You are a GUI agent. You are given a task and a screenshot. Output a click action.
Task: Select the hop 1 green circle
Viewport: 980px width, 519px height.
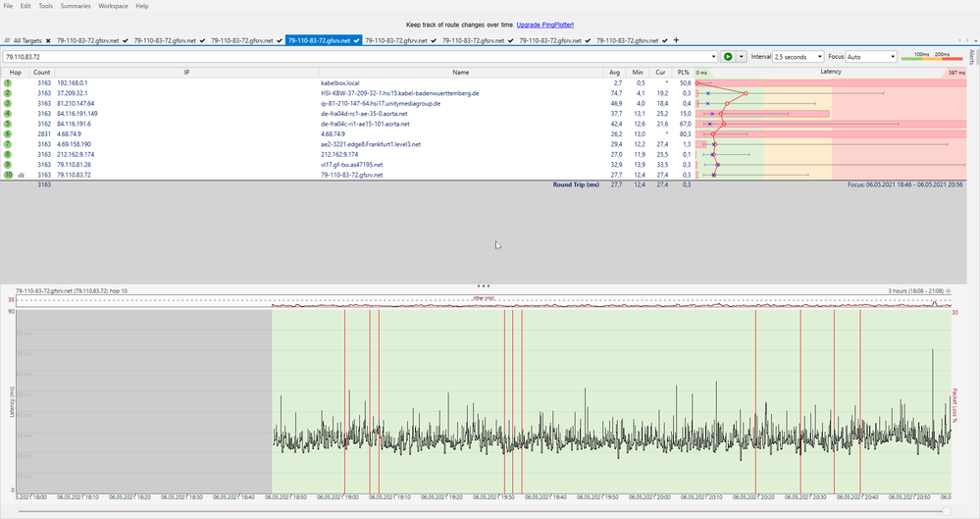(7, 83)
